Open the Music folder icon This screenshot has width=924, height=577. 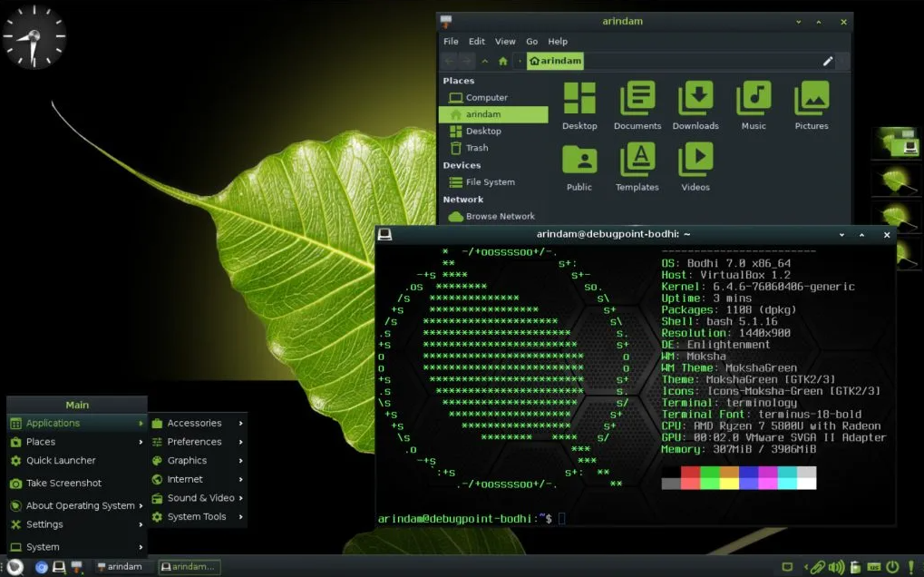[753, 98]
